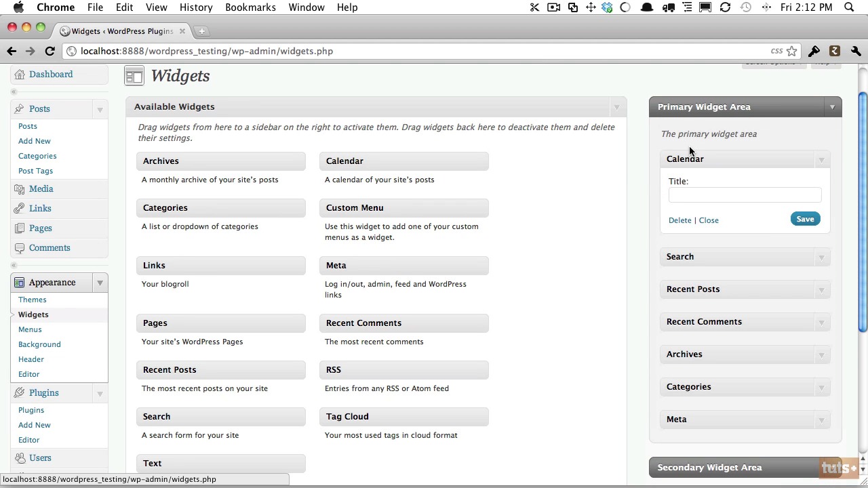Click the Links chain icon
The image size is (868, 488).
pyautogui.click(x=19, y=208)
